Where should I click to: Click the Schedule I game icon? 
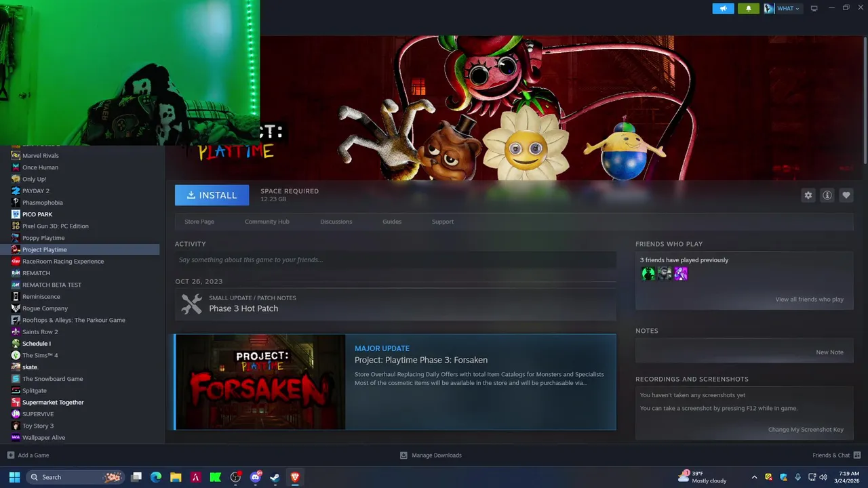click(16, 344)
